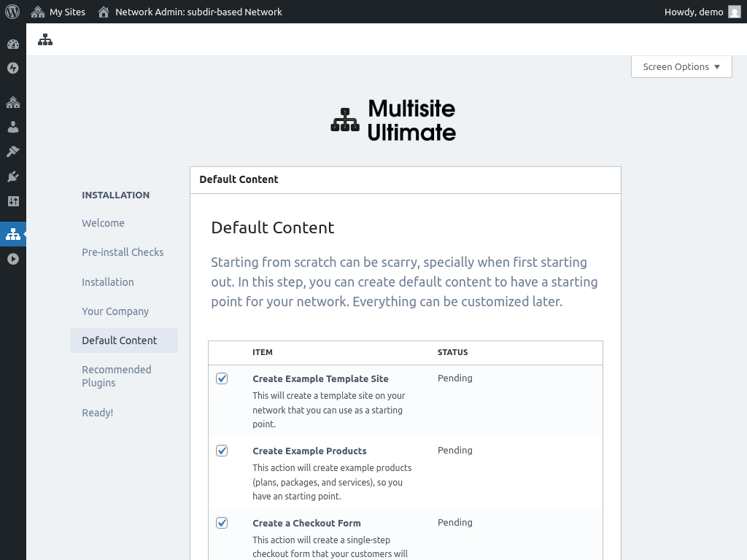This screenshot has height=560, width=747.
Task: Go to the Your Company step
Action: click(115, 311)
